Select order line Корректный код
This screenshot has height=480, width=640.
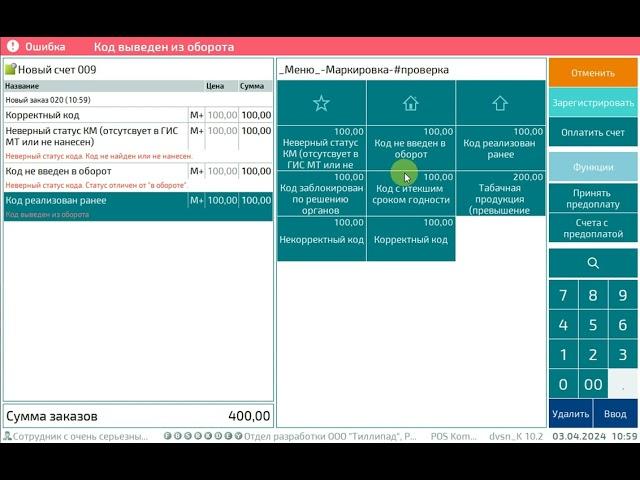[138, 115]
